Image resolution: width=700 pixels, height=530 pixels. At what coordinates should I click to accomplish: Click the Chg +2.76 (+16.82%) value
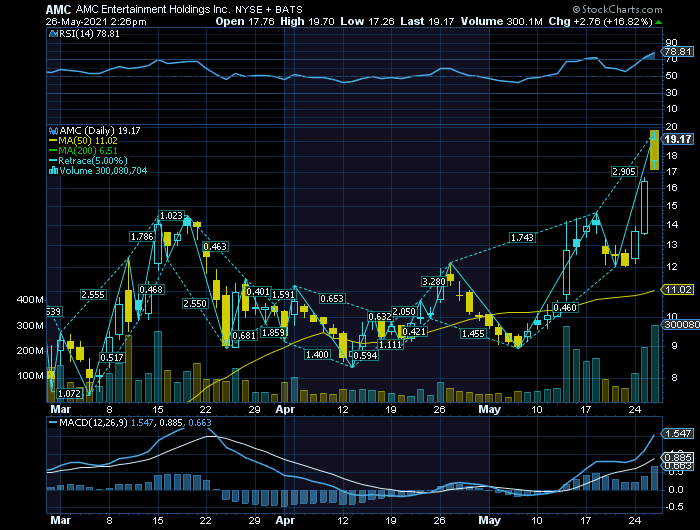click(600, 21)
